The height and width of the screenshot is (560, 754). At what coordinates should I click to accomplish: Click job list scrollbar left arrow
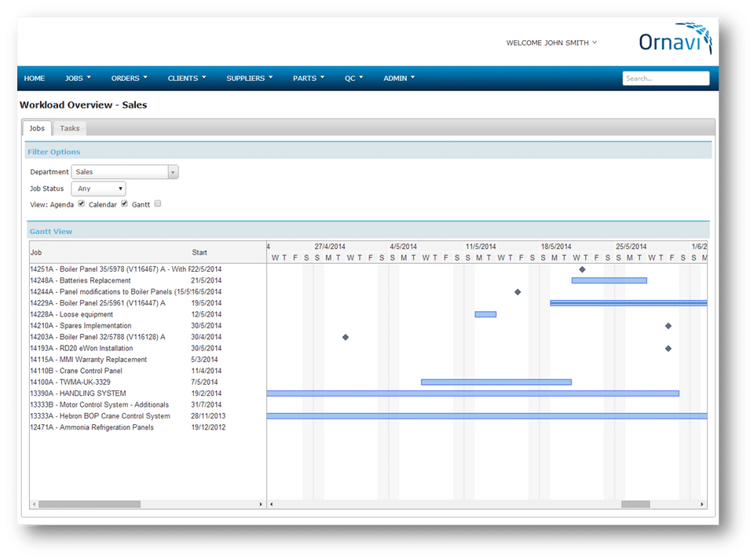(34, 504)
